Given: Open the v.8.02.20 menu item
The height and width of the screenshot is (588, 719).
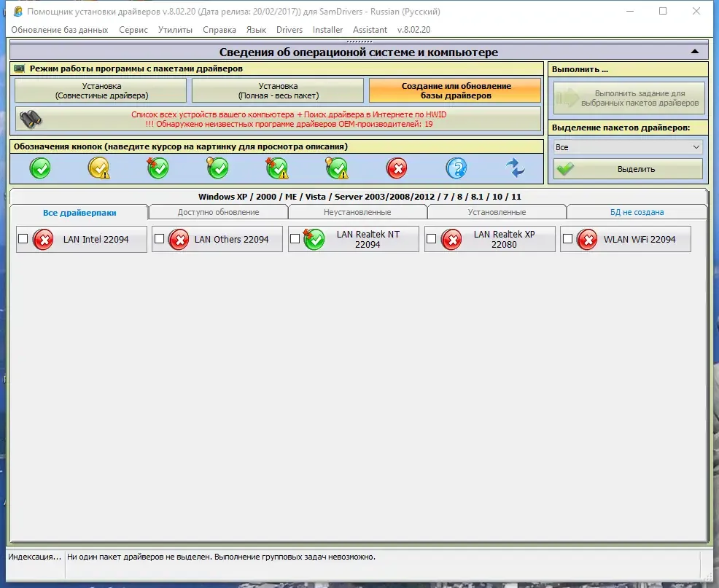Looking at the screenshot, I should coord(413,30).
